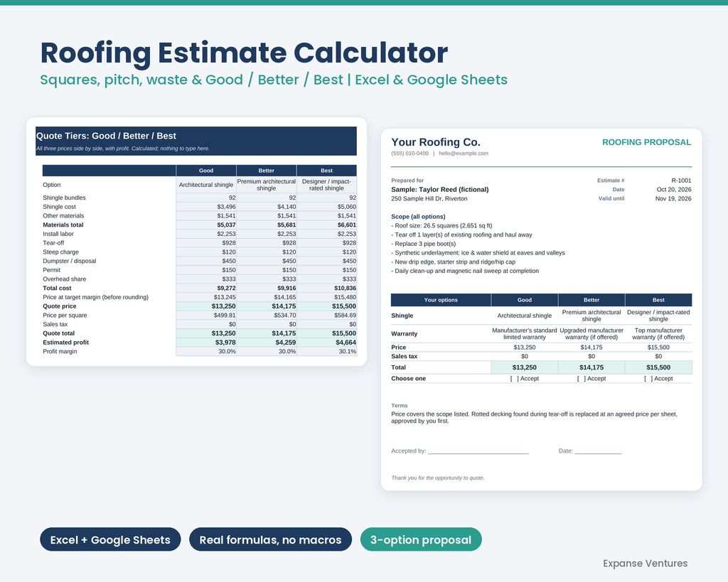Image resolution: width=728 pixels, height=582 pixels.
Task: Click the 'Dumpster / disposal' row label
Action: [x=70, y=262]
